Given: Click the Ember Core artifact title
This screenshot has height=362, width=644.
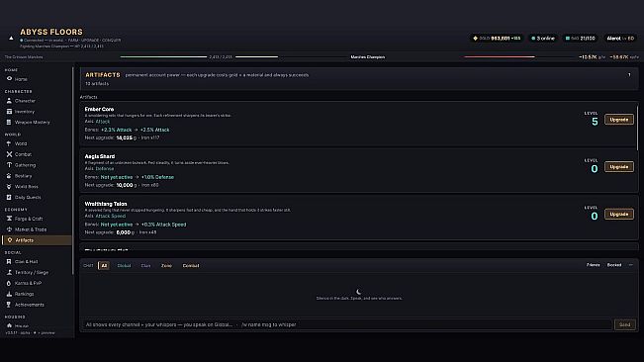Looking at the screenshot, I should click(x=99, y=109).
